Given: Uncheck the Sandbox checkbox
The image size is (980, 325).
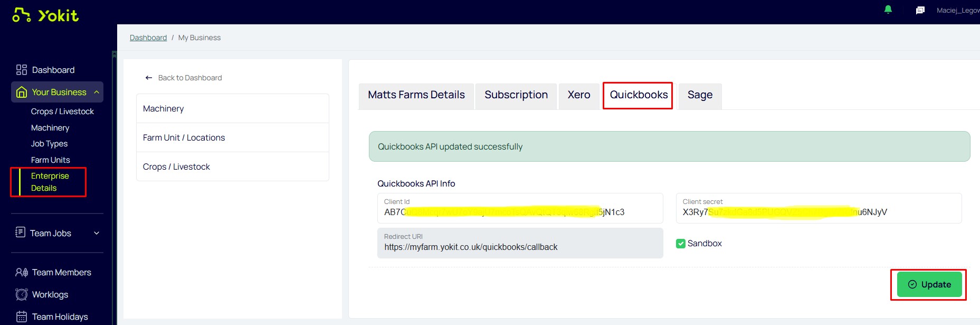Looking at the screenshot, I should click(680, 244).
